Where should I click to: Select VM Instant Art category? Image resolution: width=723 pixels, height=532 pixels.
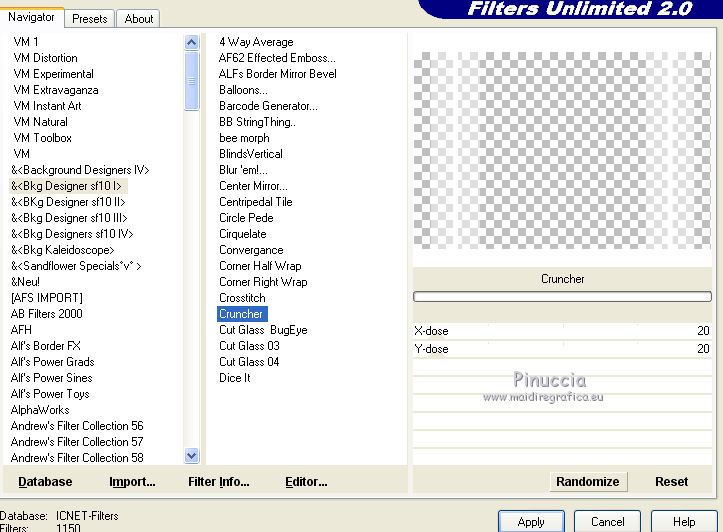click(47, 106)
